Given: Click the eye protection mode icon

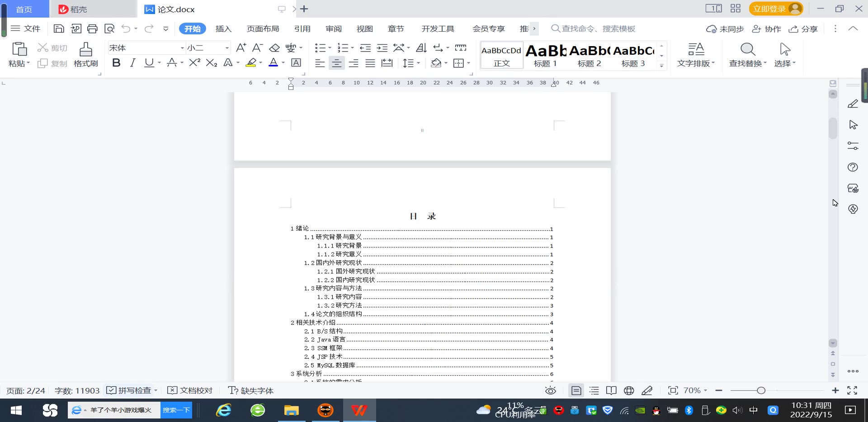Looking at the screenshot, I should (x=550, y=390).
